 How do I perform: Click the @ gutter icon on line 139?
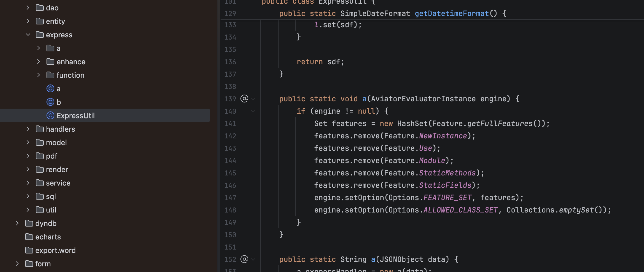coord(244,99)
